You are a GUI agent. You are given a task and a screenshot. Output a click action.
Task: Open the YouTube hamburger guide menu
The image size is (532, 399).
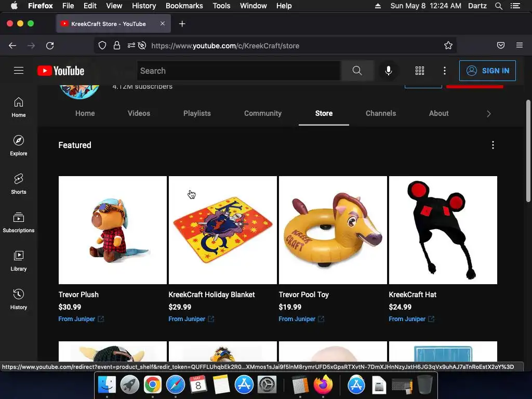pyautogui.click(x=19, y=71)
